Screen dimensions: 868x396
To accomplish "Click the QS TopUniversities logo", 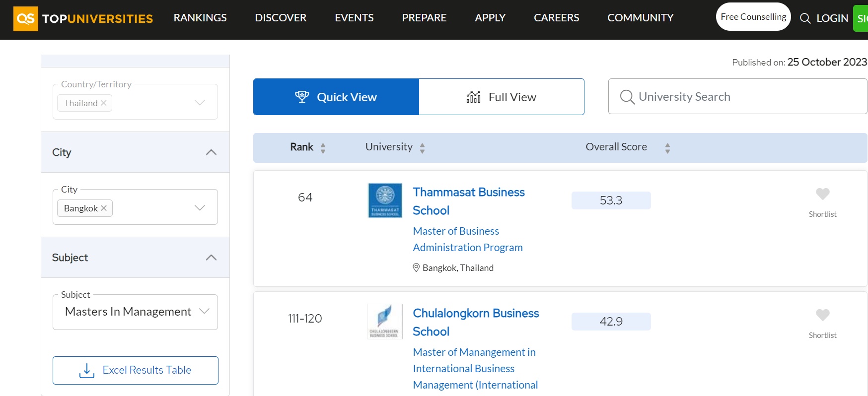I will [x=83, y=19].
